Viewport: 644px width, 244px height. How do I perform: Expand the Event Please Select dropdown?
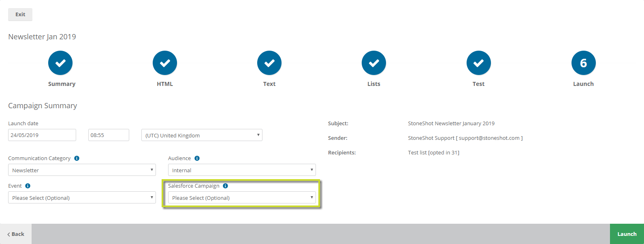point(82,197)
